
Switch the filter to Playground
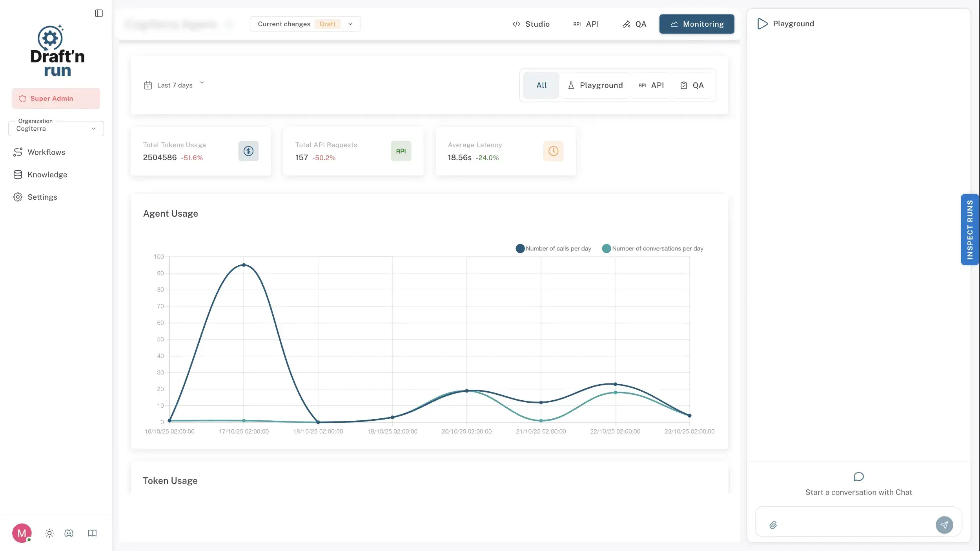tap(594, 85)
